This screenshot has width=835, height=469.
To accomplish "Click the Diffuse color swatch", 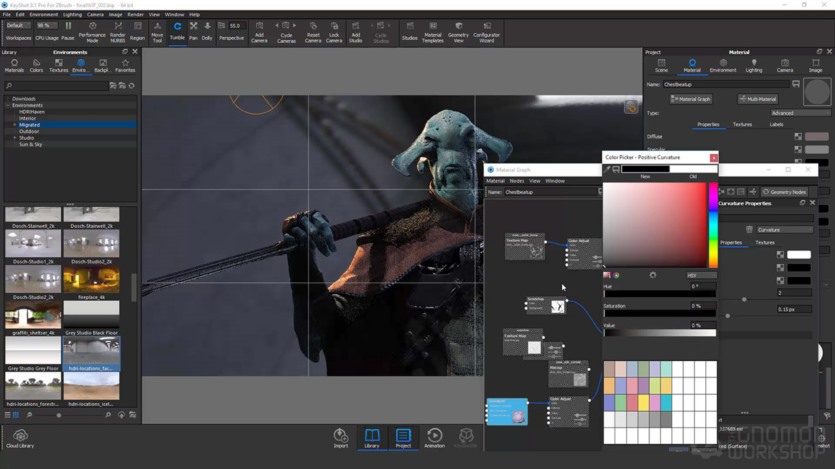I will point(816,137).
